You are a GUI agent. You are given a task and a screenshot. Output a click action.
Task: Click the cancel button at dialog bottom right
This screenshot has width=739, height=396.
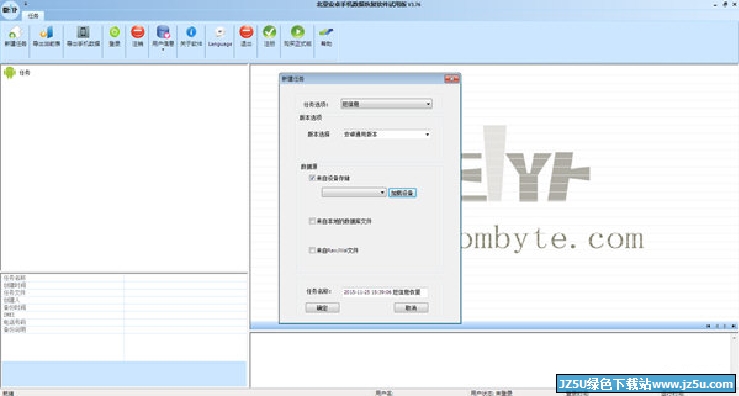pyautogui.click(x=411, y=308)
